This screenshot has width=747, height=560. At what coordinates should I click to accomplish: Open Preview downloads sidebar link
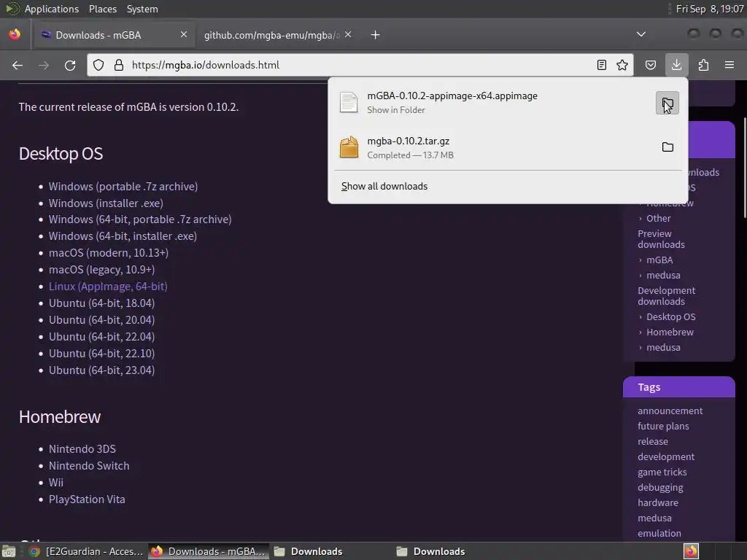coord(661,239)
